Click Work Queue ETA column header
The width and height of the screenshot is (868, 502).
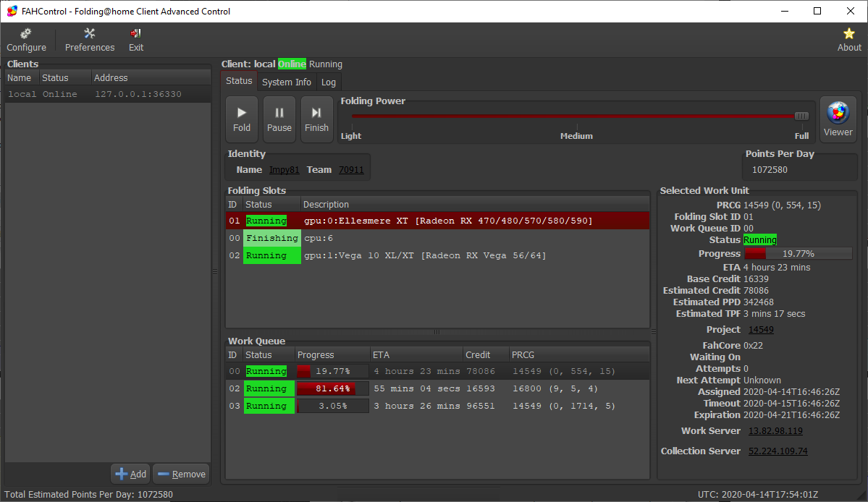(416, 355)
